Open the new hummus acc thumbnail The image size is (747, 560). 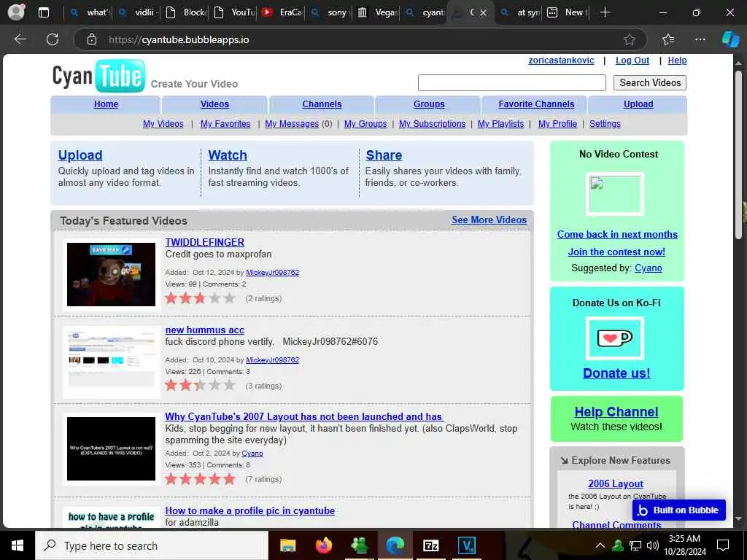111,362
